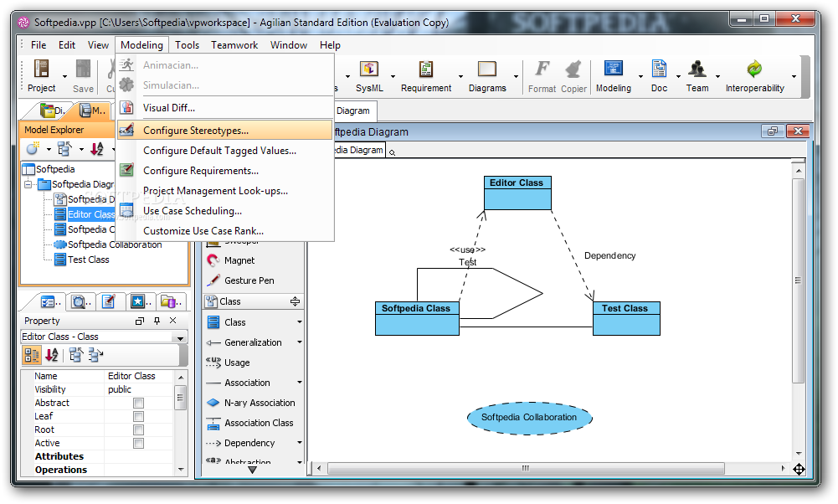The width and height of the screenshot is (838, 504).
Task: Click the categorized view icon in Property panel
Action: (x=32, y=355)
